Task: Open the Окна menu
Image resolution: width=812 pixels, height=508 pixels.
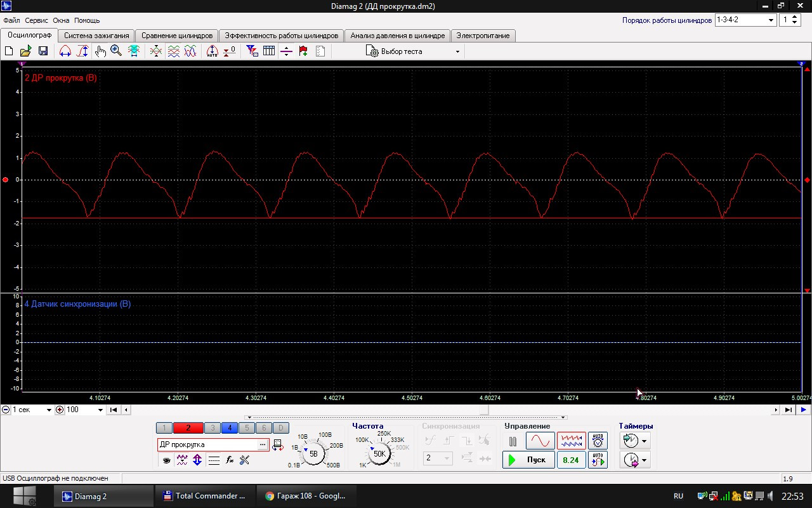Action: coord(61,20)
